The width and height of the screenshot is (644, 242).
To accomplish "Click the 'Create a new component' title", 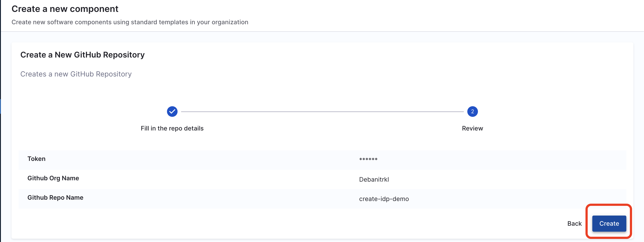I will [65, 9].
